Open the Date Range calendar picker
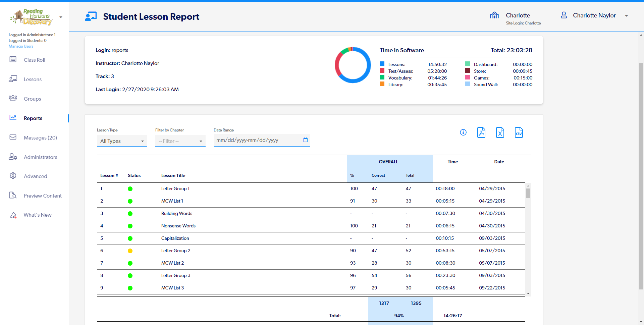The height and width of the screenshot is (325, 644). point(305,140)
